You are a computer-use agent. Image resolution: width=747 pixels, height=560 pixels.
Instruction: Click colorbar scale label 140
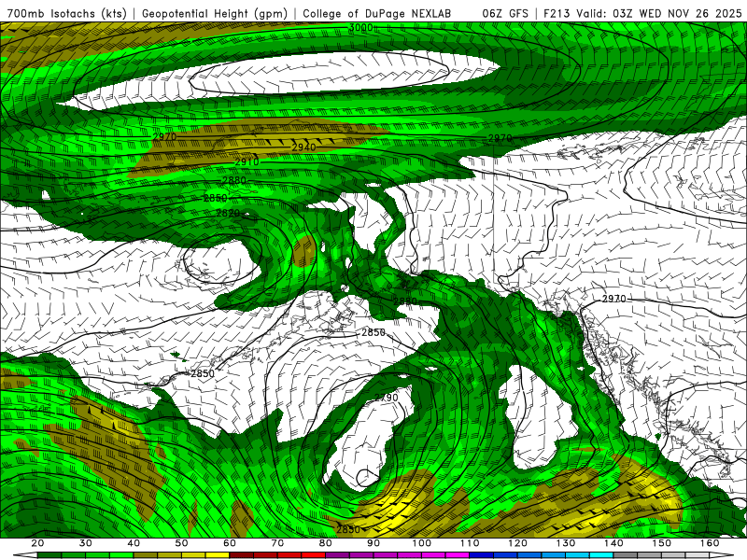click(614, 543)
